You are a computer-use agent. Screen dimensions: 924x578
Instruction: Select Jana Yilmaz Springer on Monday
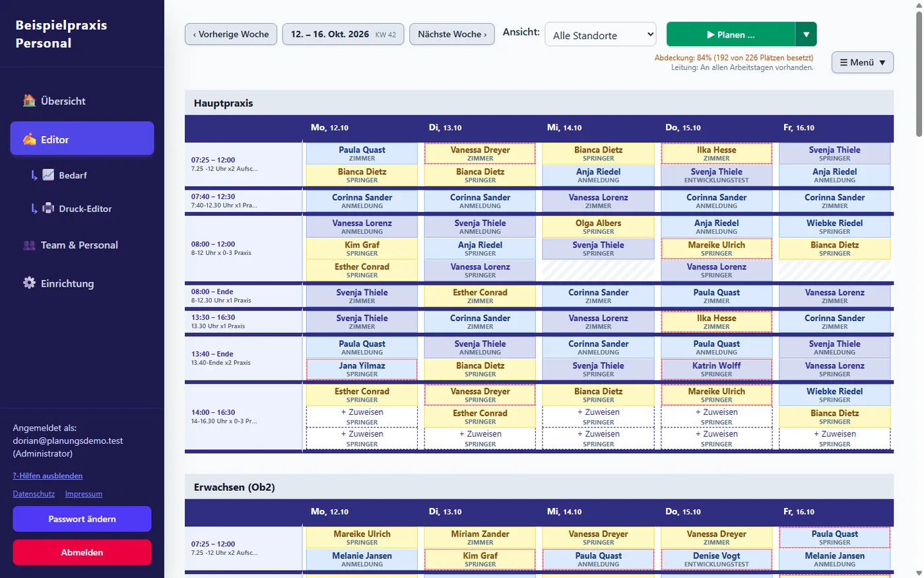(362, 369)
